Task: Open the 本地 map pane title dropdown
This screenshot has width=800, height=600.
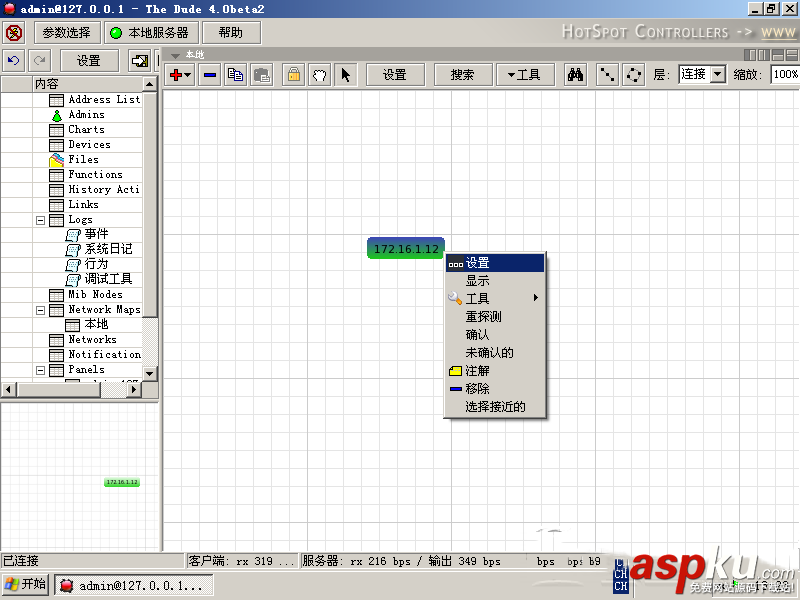Action: click(176, 55)
